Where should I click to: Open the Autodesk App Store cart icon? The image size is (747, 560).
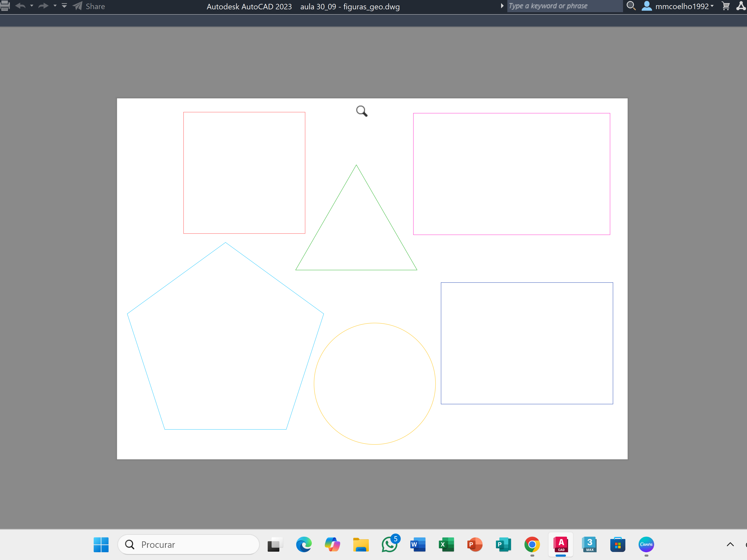coord(725,6)
